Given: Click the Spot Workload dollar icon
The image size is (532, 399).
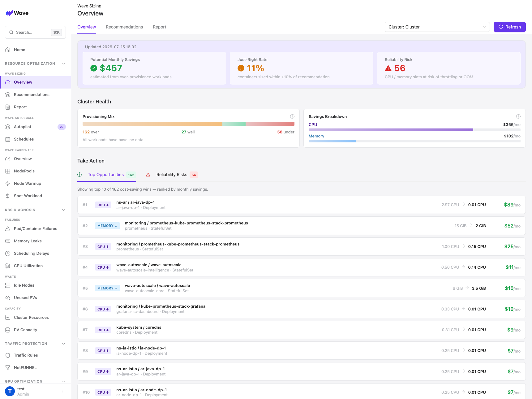Looking at the screenshot, I should tap(8, 196).
